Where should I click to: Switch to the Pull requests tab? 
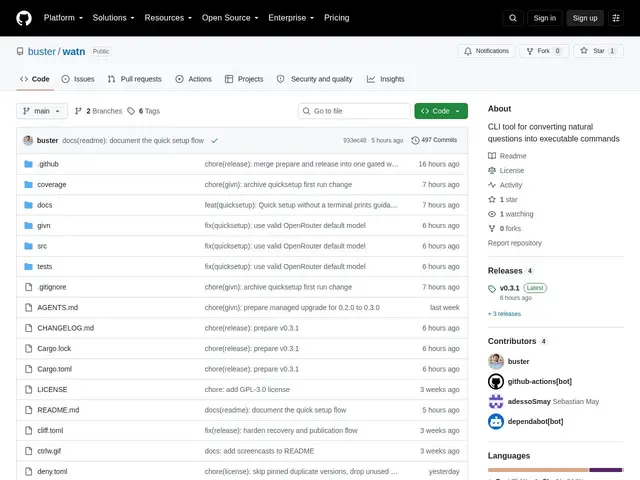[135, 79]
